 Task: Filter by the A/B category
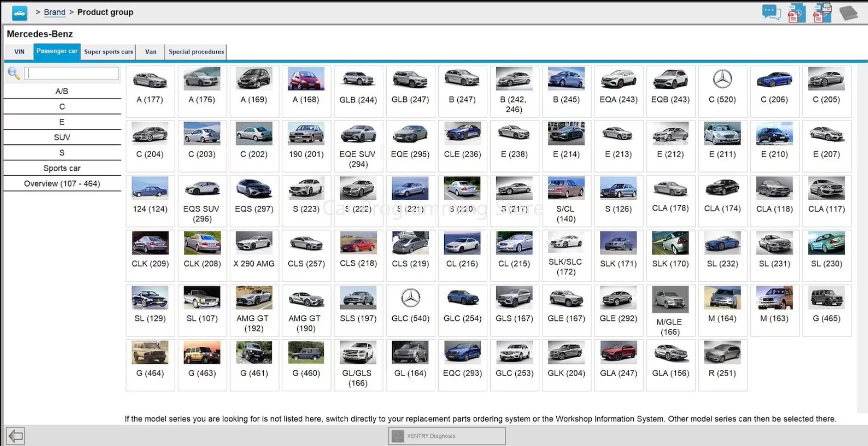62,91
